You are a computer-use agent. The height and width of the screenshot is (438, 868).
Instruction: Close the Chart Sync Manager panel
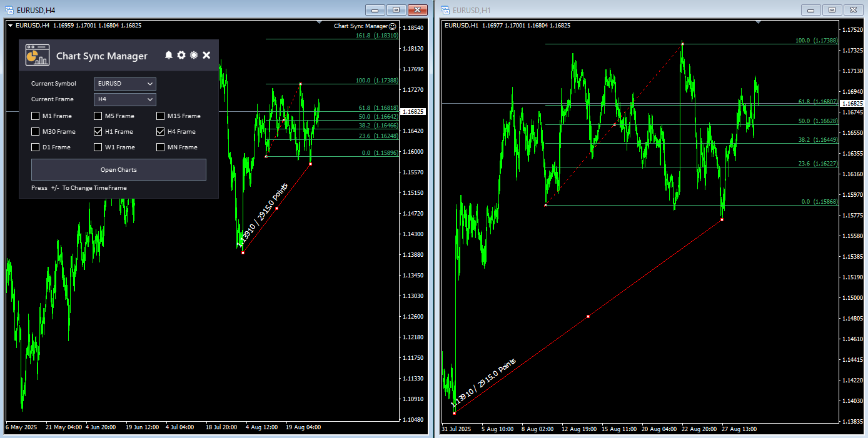(x=206, y=56)
